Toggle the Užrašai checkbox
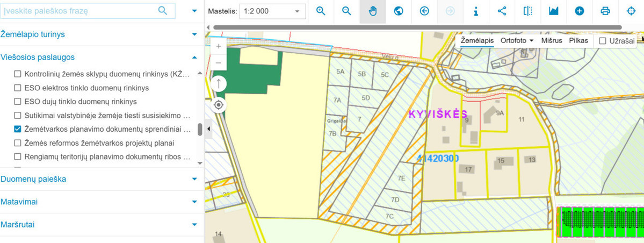The height and width of the screenshot is (243, 644). [x=603, y=41]
